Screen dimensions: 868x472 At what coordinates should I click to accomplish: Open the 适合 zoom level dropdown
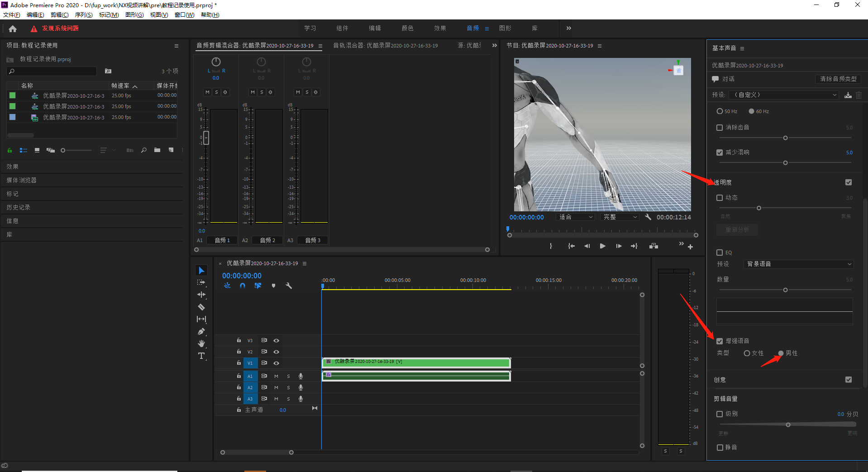[575, 217]
